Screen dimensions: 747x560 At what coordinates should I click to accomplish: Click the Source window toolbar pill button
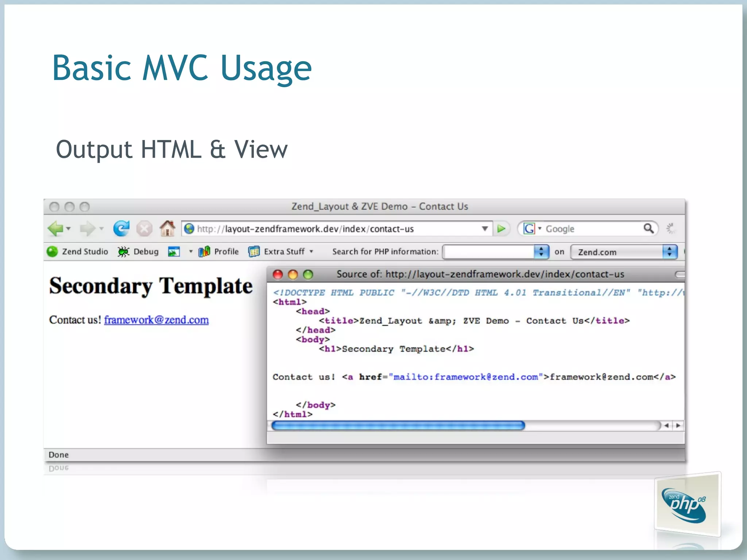(x=680, y=275)
